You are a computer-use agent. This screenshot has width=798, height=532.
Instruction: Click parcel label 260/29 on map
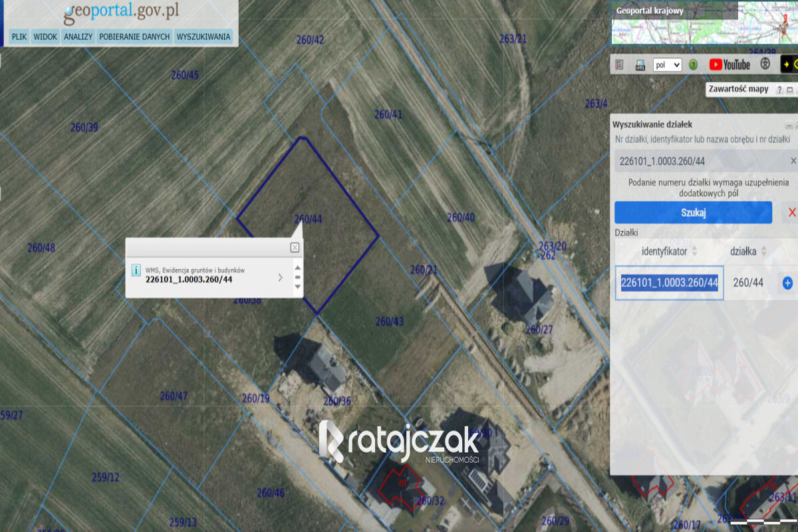[555, 521]
